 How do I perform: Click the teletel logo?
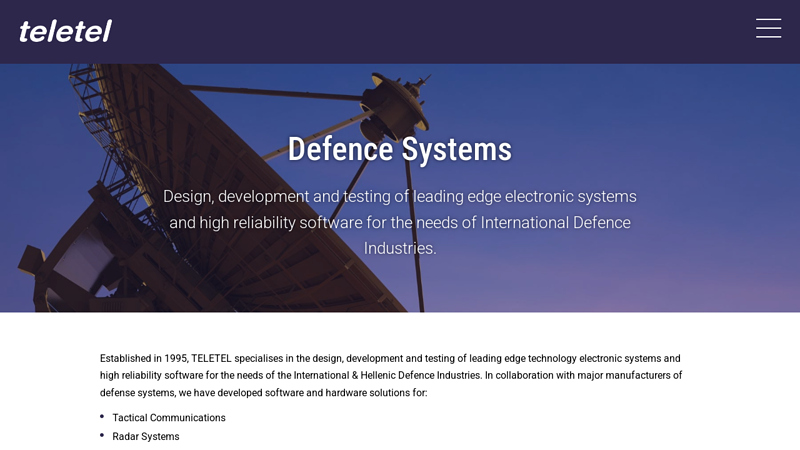click(x=65, y=32)
